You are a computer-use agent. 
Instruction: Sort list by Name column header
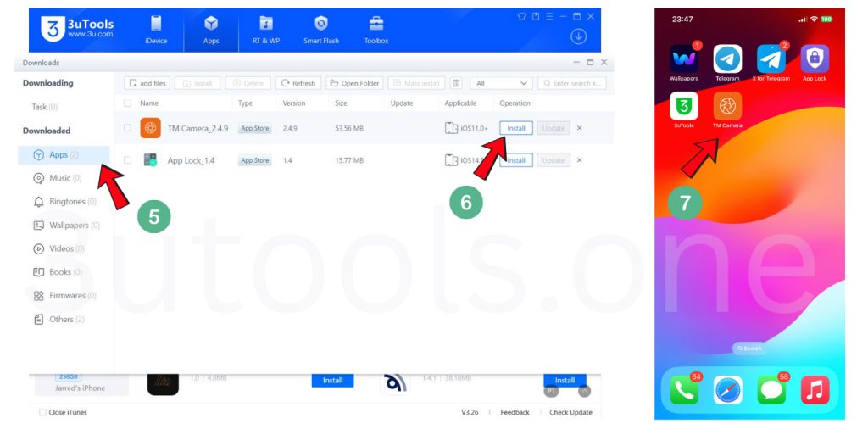click(x=149, y=103)
